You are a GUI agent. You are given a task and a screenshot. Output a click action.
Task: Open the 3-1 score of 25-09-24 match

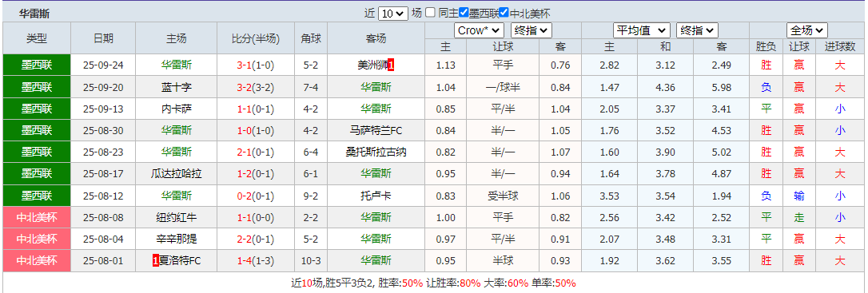click(244, 65)
